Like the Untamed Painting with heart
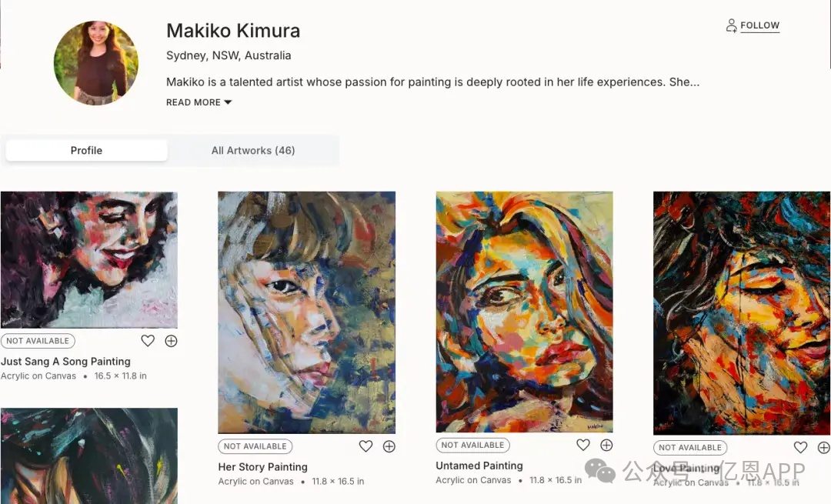This screenshot has height=504, width=831. click(x=583, y=445)
